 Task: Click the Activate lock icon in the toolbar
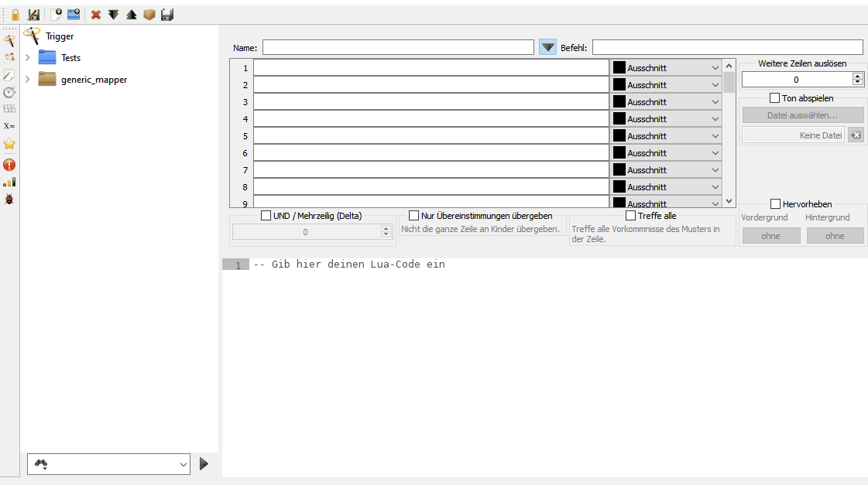point(15,15)
